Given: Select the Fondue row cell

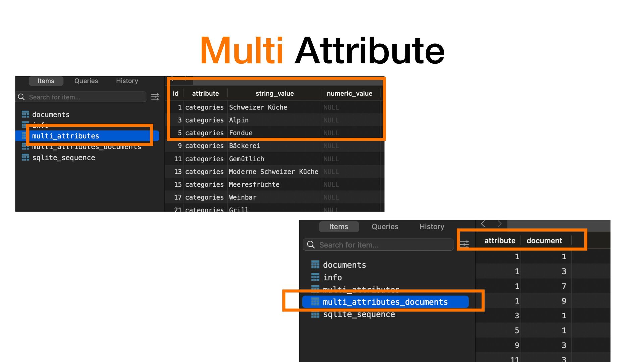Looking at the screenshot, I should pyautogui.click(x=240, y=133).
